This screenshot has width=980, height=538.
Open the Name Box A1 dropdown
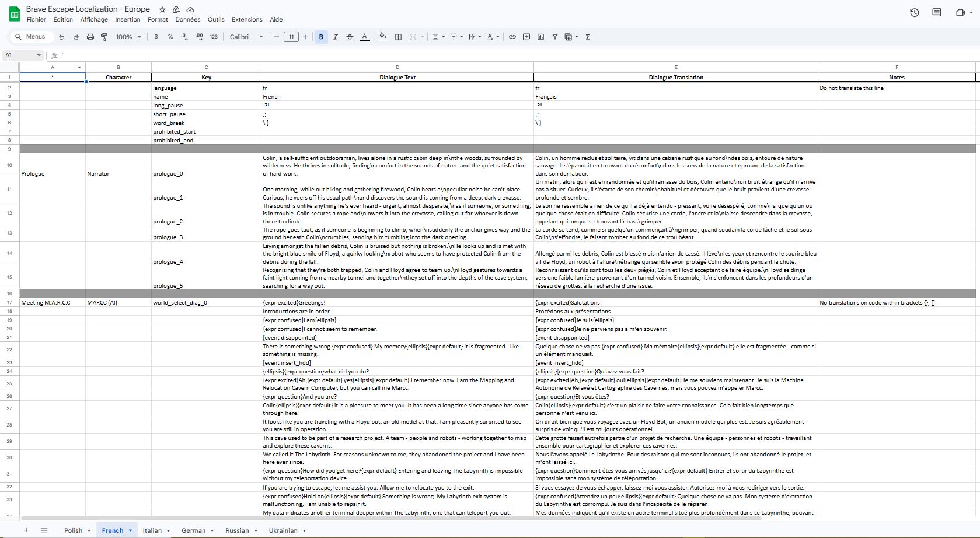[39, 55]
